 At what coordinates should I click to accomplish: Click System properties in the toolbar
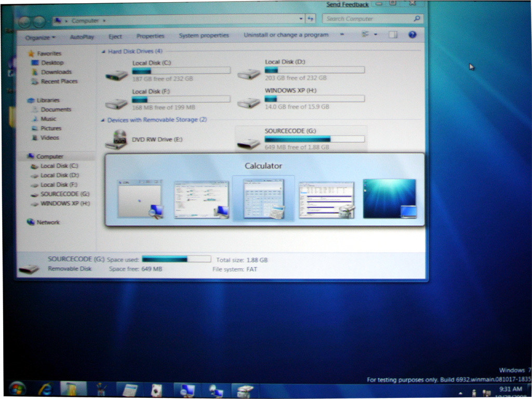tap(204, 35)
